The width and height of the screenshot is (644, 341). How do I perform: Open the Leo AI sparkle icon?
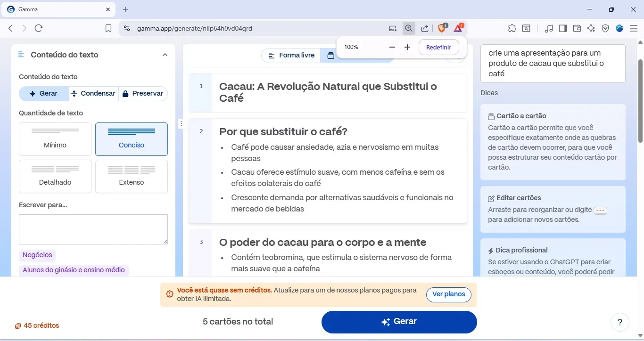click(591, 28)
